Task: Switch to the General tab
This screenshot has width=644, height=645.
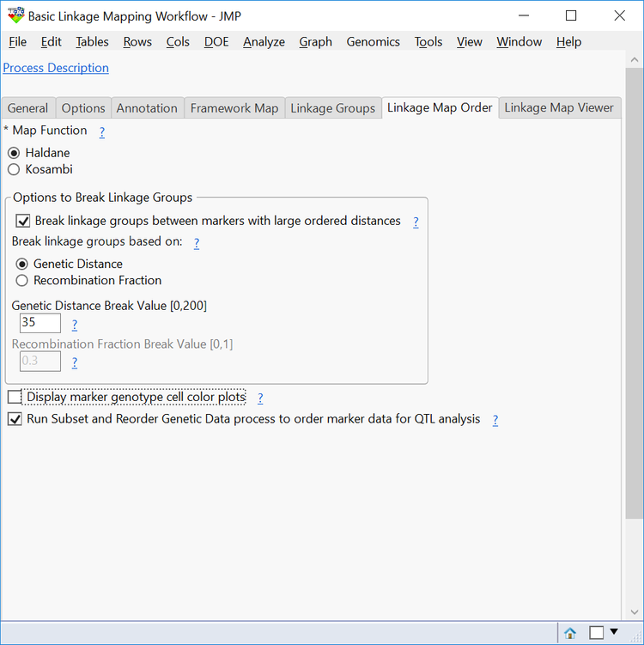Action: 27,108
